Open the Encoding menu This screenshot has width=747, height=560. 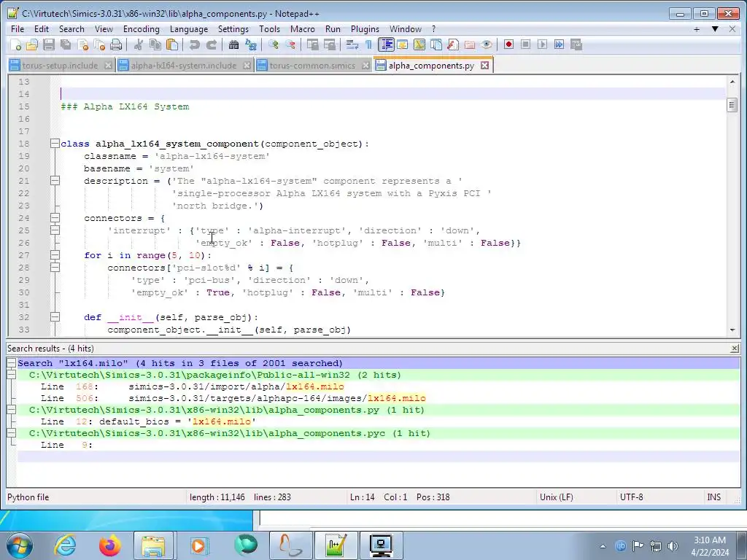tap(142, 29)
